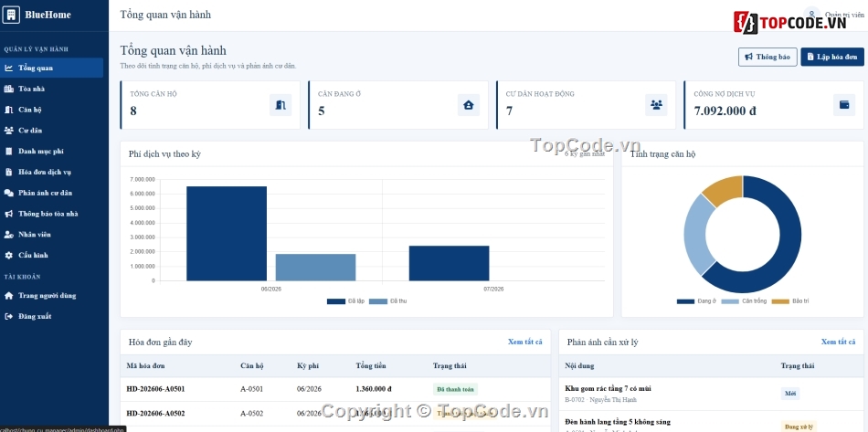Open Cấu hình settings page

pyautogui.click(x=51, y=256)
